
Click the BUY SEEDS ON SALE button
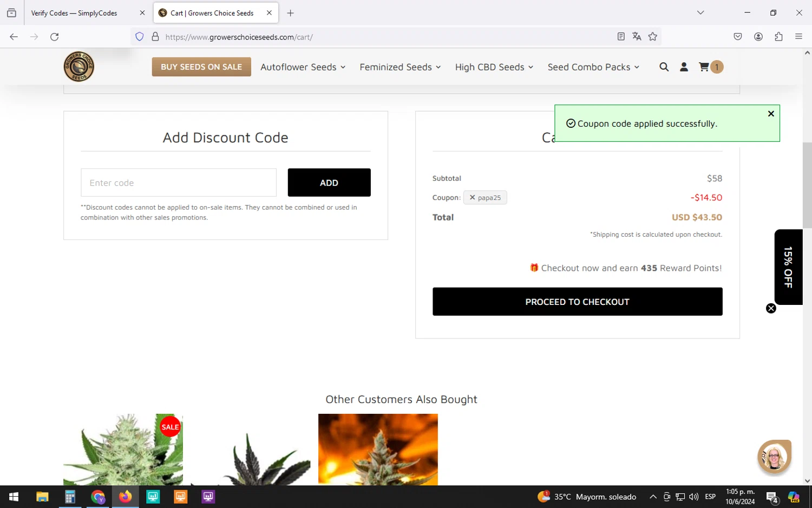click(201, 67)
